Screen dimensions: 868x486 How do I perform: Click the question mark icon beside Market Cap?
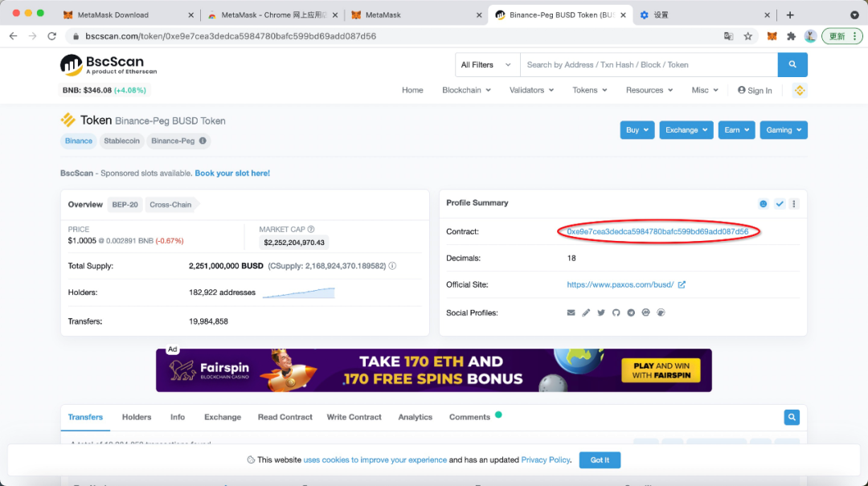point(311,229)
